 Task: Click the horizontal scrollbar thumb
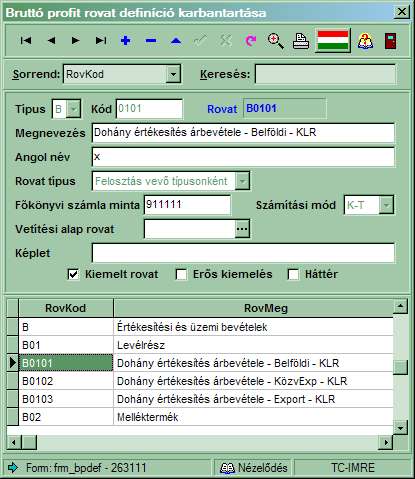(29, 443)
